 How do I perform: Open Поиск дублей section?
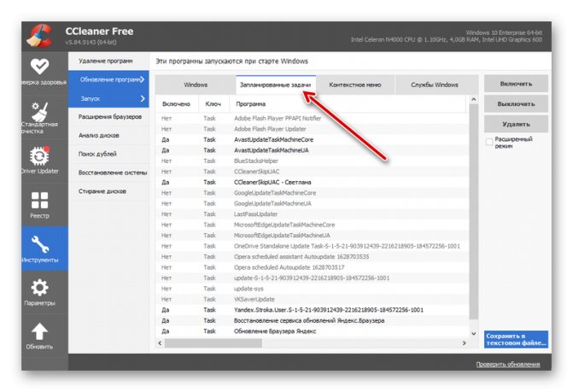(x=108, y=155)
